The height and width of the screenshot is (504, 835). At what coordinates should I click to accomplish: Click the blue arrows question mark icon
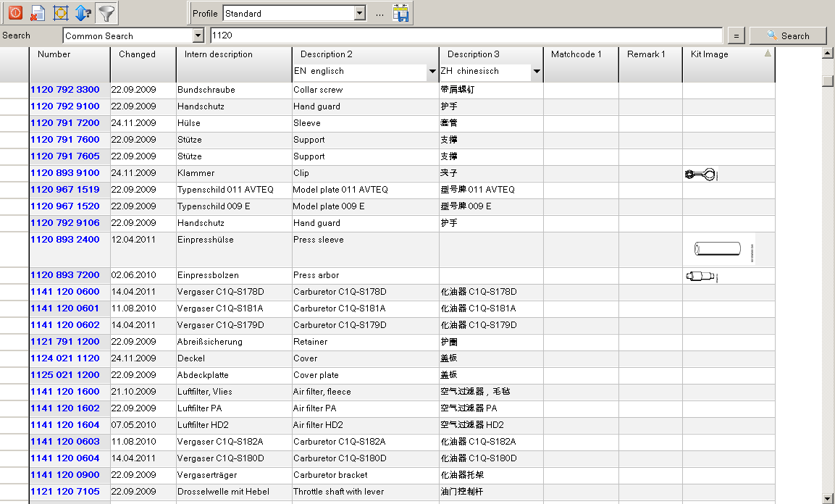pyautogui.click(x=83, y=13)
